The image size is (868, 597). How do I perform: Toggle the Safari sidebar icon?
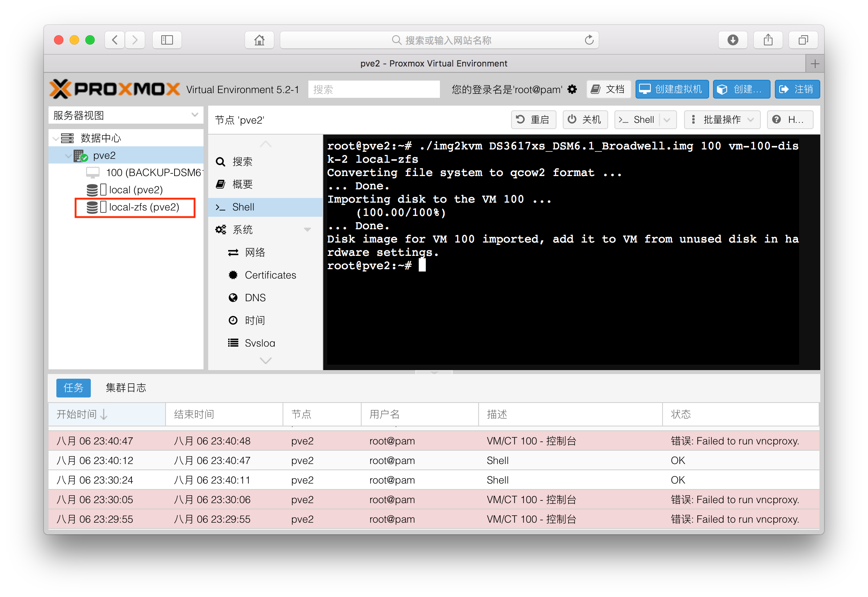coord(167,40)
